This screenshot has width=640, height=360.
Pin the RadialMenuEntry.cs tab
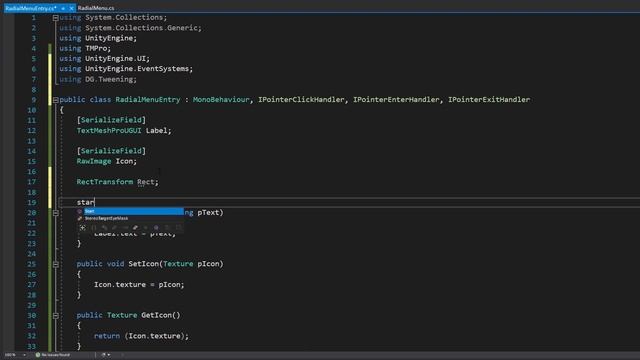(x=63, y=8)
